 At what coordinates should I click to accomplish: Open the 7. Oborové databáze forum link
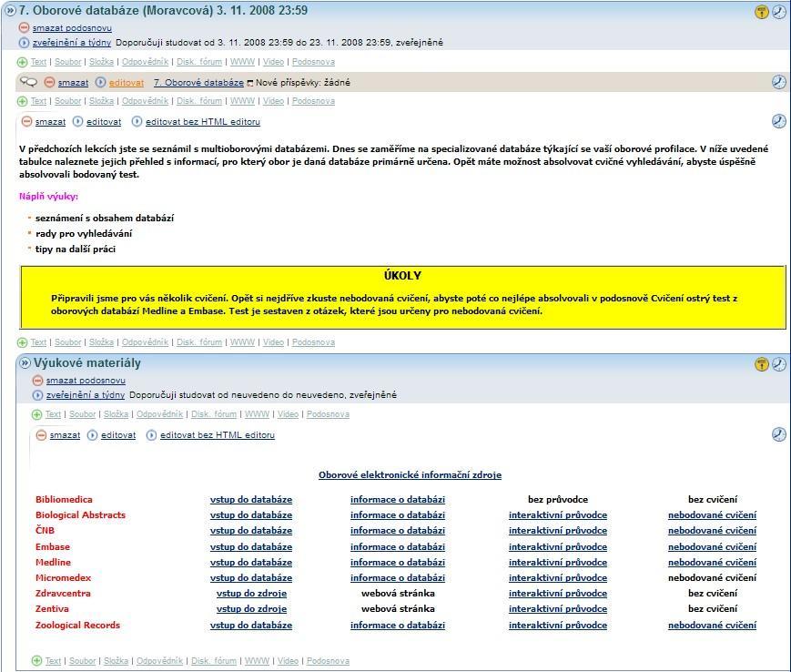point(198,82)
